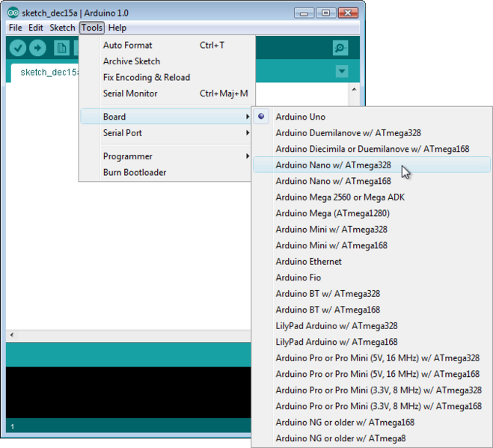This screenshot has width=493, height=448.
Task: Select Arduino Mini w/ ATmega328
Action: click(x=372, y=229)
